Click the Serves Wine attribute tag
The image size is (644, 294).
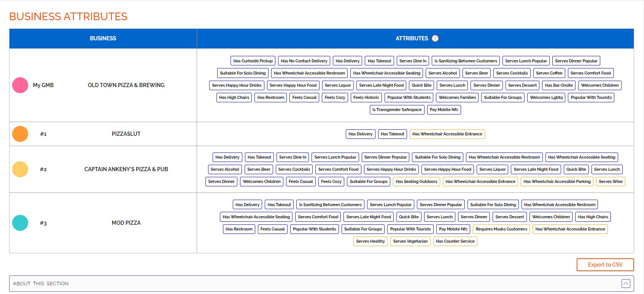610,181
